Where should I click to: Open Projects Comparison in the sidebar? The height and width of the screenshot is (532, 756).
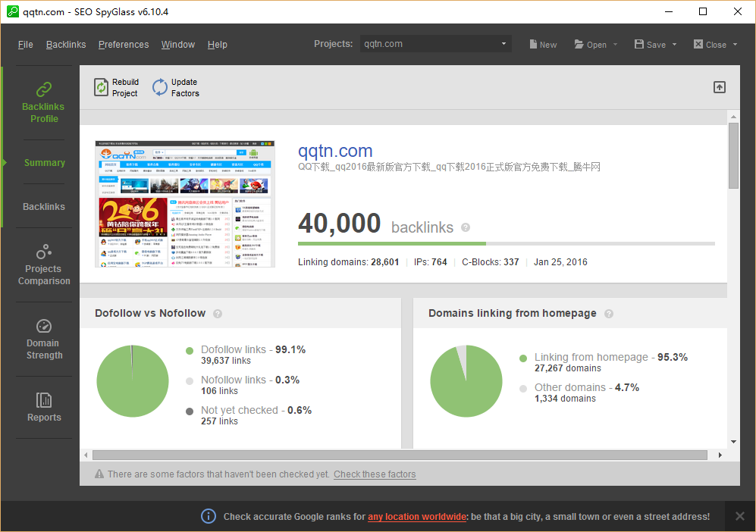coord(44,264)
